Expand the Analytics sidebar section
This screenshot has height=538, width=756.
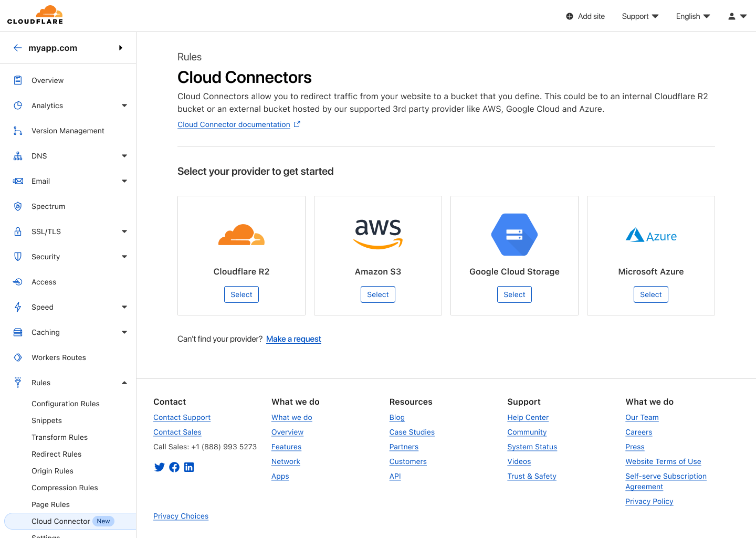coord(124,106)
